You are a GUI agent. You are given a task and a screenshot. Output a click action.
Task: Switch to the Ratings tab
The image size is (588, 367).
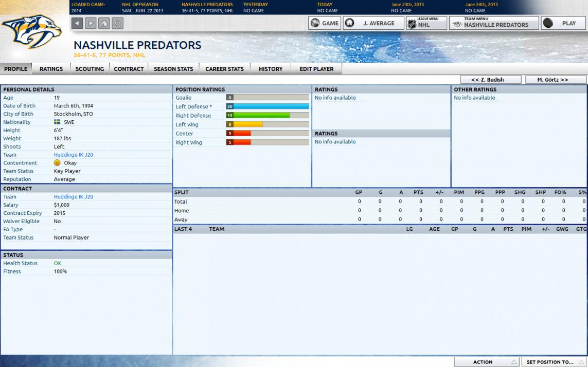pos(51,69)
